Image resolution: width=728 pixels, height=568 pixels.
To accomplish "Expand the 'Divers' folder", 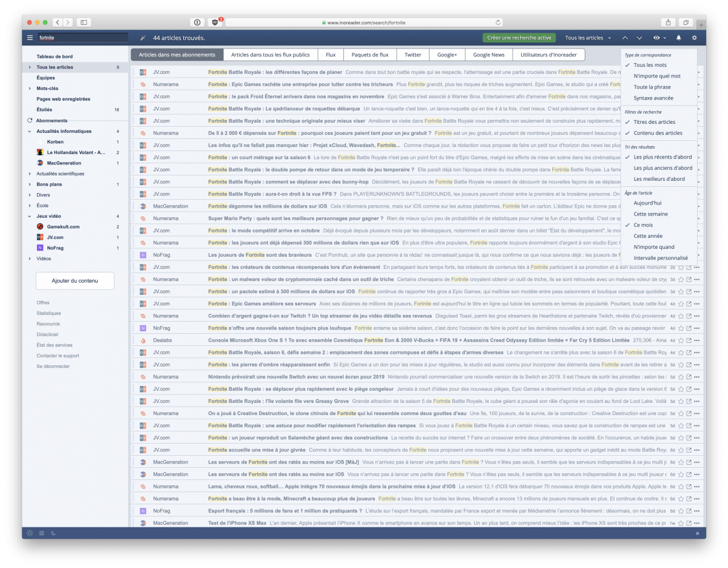I will (x=29, y=195).
